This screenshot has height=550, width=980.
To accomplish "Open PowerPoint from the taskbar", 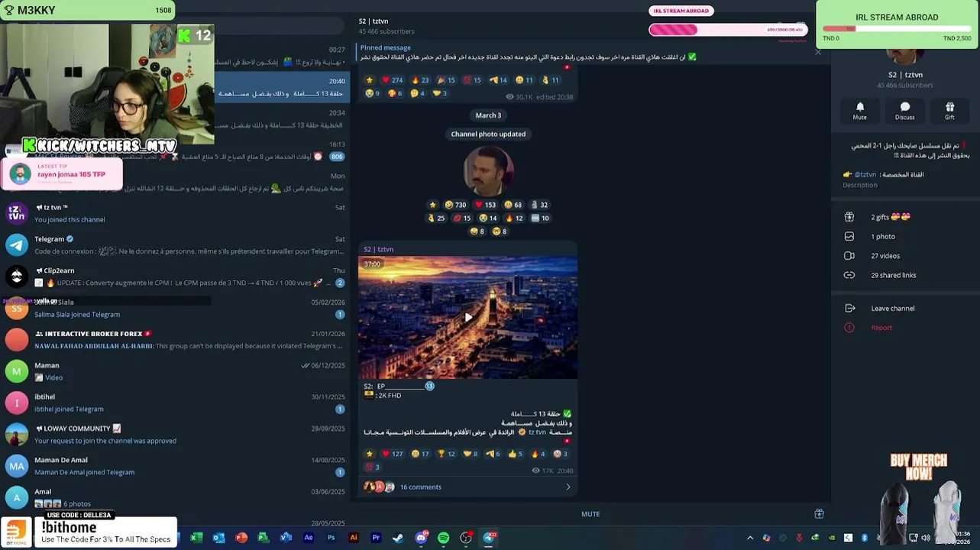I will [x=241, y=538].
